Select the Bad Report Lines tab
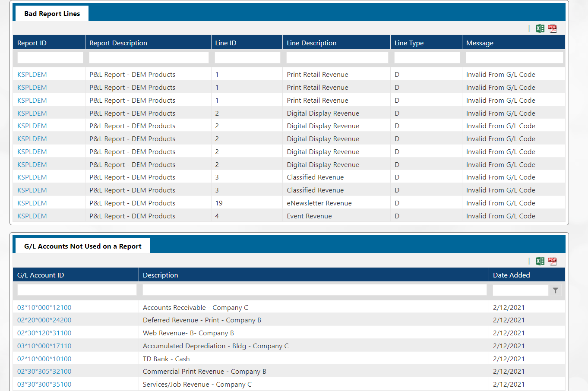 [x=52, y=14]
